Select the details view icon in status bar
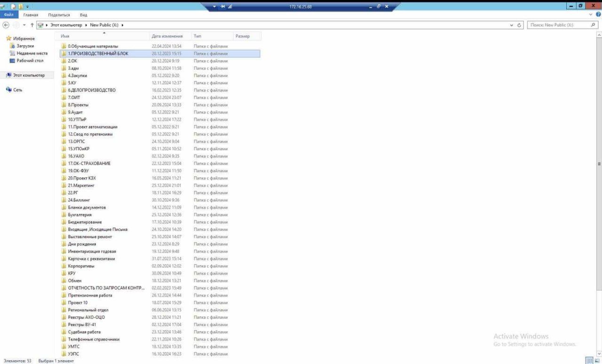Viewport: 602px width, 364px height. coord(588,360)
